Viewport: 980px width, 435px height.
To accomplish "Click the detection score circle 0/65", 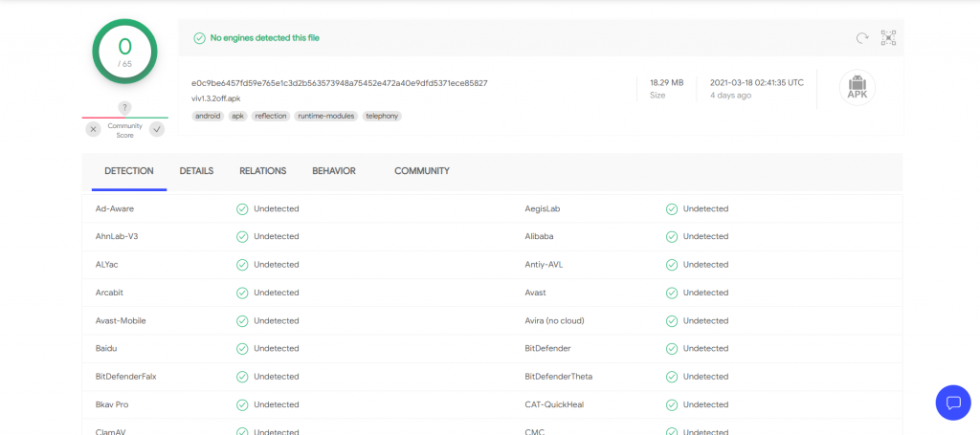I will click(x=125, y=52).
